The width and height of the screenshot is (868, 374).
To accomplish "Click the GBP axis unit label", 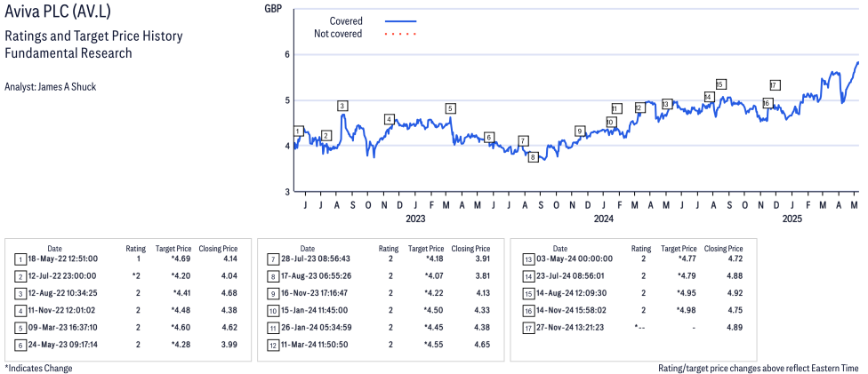I will 272,8.
